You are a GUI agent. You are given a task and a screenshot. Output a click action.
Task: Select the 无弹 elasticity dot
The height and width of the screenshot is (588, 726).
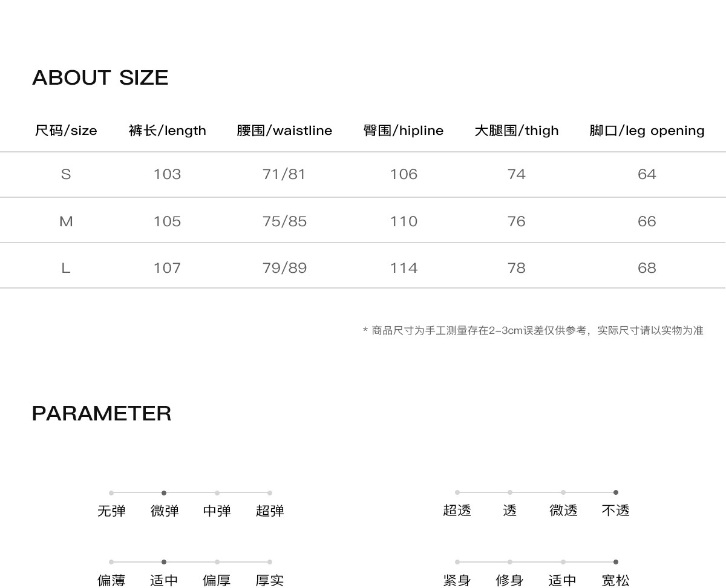point(111,493)
